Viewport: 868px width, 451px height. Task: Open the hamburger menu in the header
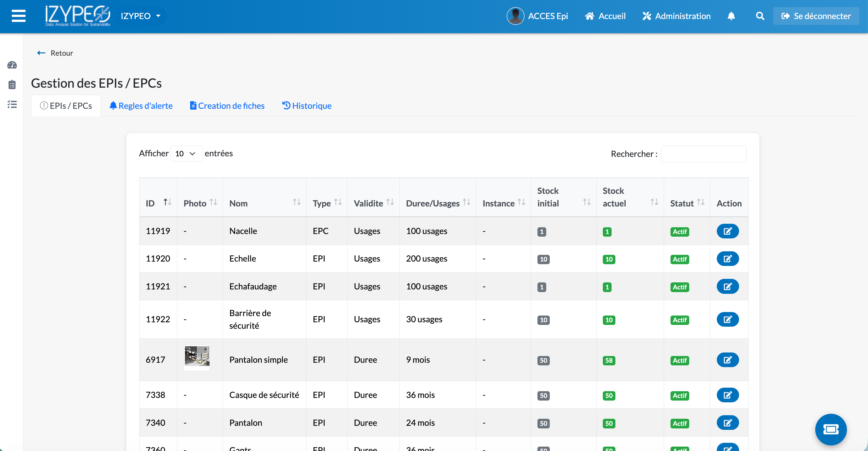(x=18, y=16)
